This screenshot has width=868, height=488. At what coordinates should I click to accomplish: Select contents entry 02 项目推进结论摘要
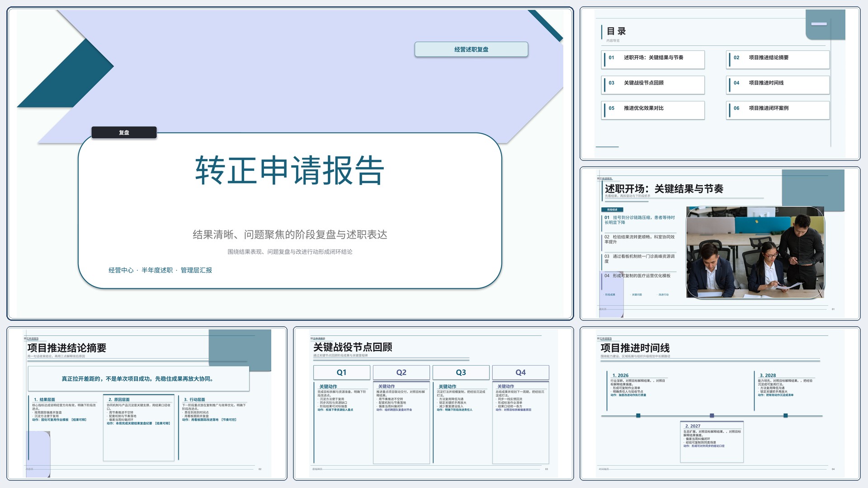[x=778, y=60]
